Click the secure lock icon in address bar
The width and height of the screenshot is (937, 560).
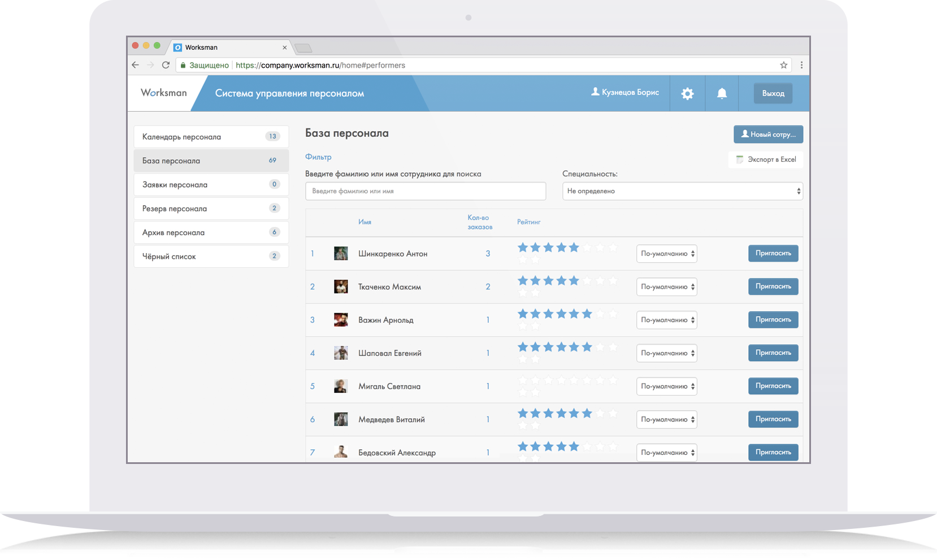[183, 65]
